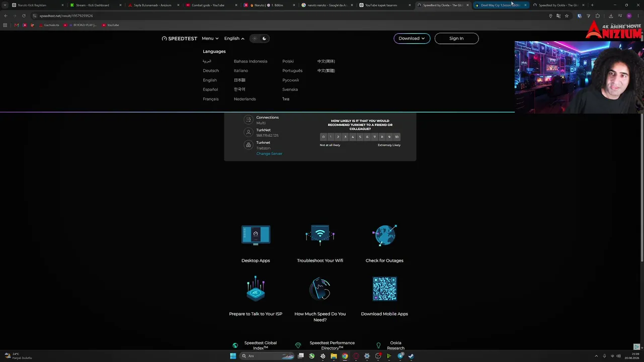644x362 pixels.
Task: Switch to the Stream - Kick Dashboard tab
Action: point(95,5)
